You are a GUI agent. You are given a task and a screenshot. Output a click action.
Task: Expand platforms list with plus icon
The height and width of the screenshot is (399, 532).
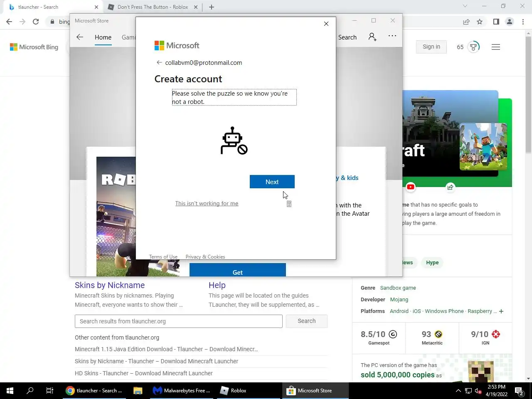coord(501,311)
